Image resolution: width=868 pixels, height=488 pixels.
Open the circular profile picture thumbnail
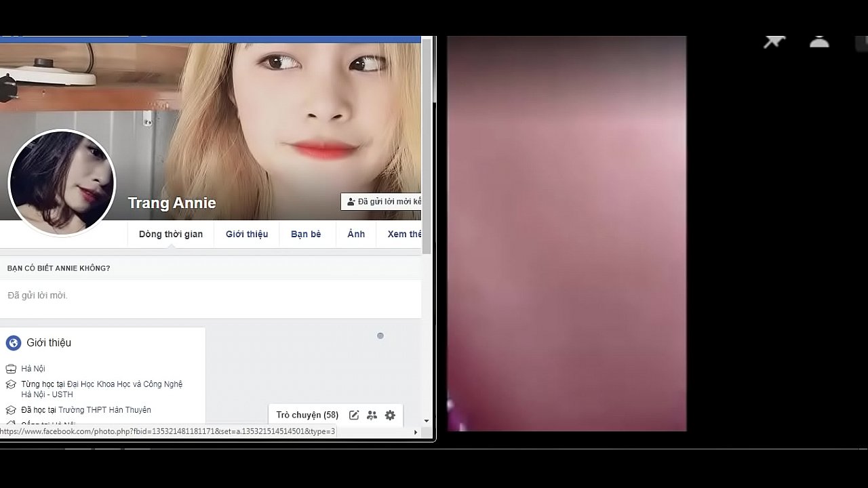(62, 183)
